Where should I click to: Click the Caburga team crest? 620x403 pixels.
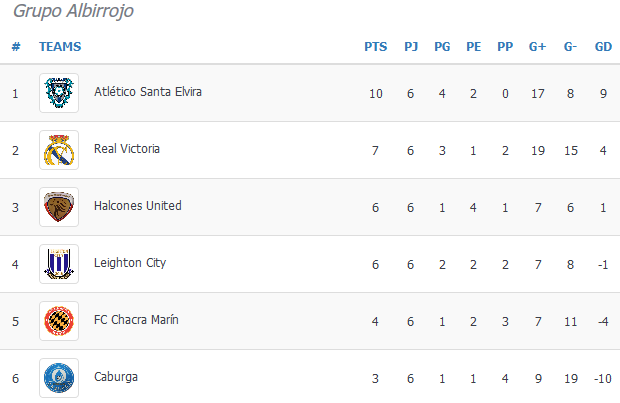point(59,378)
